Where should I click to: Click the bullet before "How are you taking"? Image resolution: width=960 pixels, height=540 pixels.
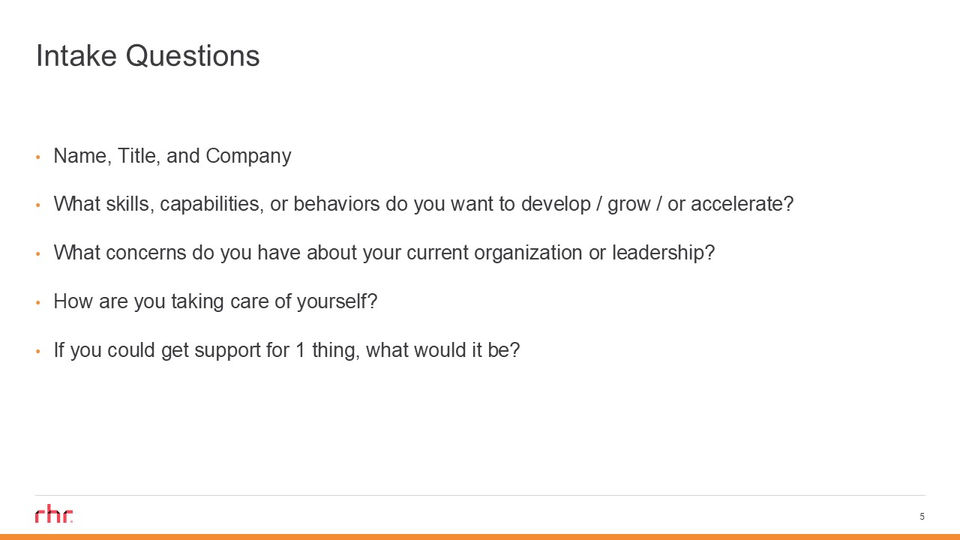pos(38,302)
